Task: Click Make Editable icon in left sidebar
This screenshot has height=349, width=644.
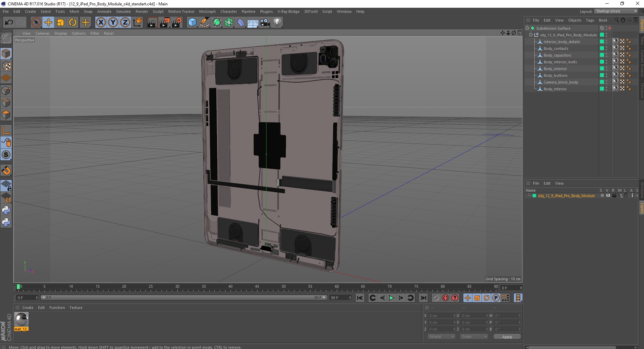Action: tap(6, 38)
